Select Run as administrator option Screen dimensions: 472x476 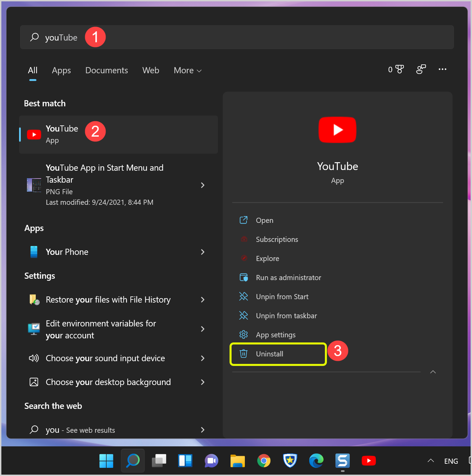tap(288, 278)
